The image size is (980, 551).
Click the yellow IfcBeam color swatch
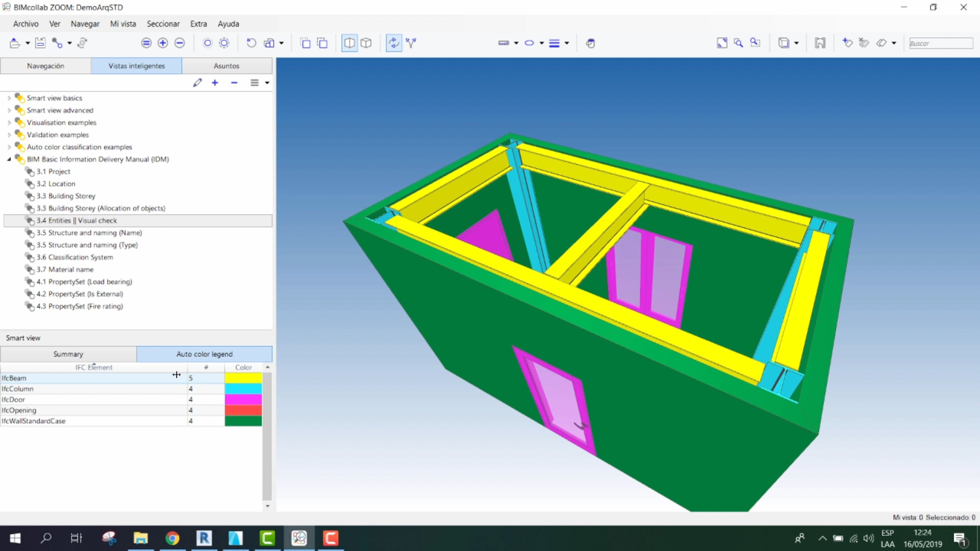[243, 378]
